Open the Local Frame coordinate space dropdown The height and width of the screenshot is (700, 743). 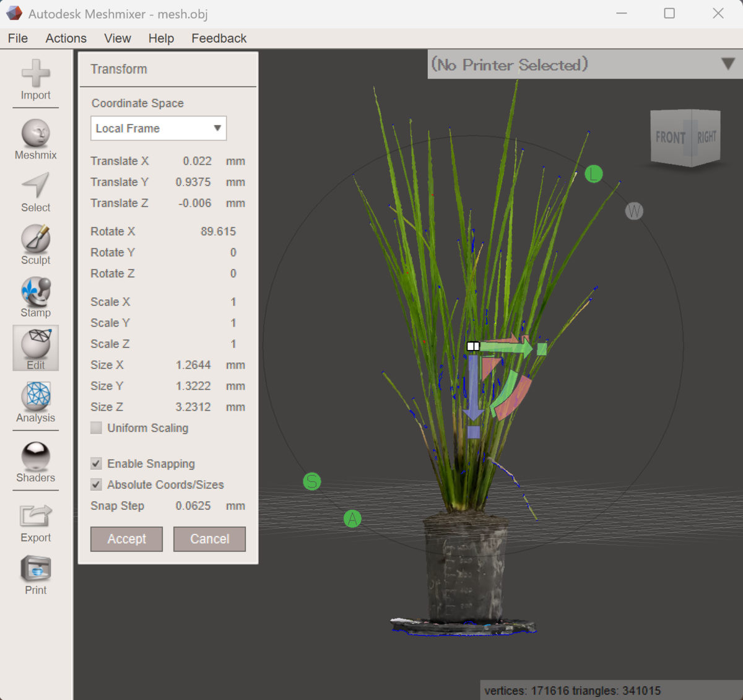159,128
